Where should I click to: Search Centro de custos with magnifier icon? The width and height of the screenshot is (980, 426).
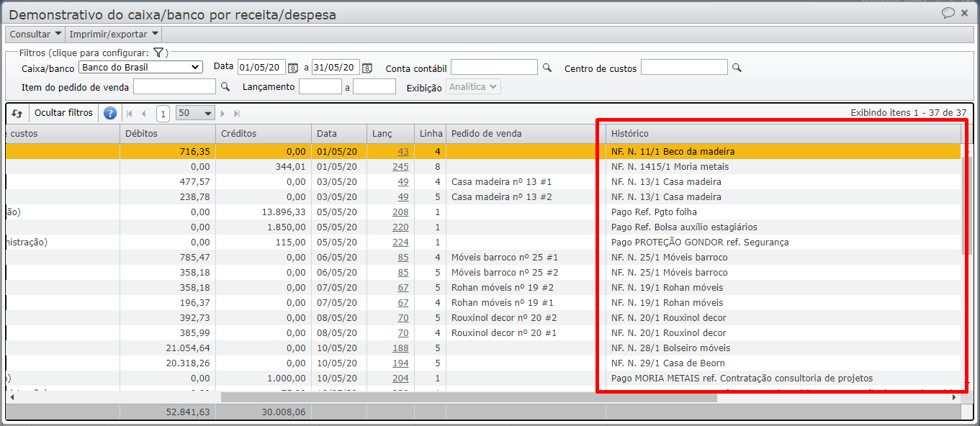pos(736,68)
